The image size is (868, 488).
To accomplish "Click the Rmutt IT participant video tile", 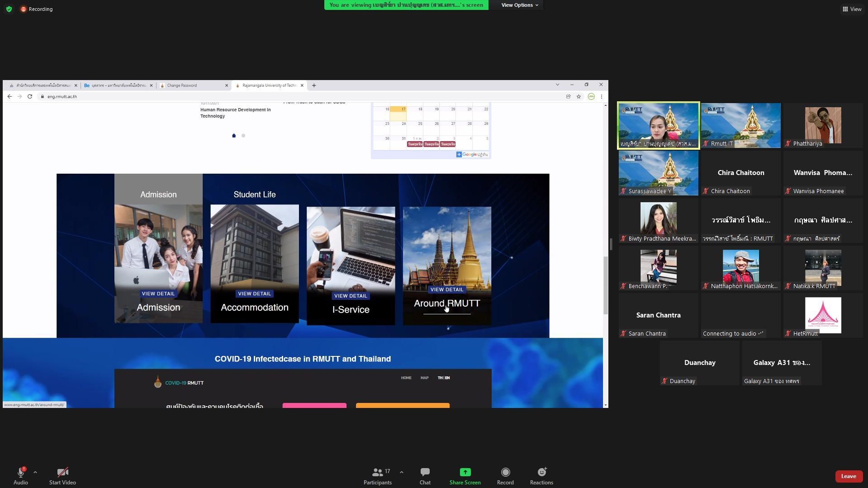I will [x=740, y=125].
